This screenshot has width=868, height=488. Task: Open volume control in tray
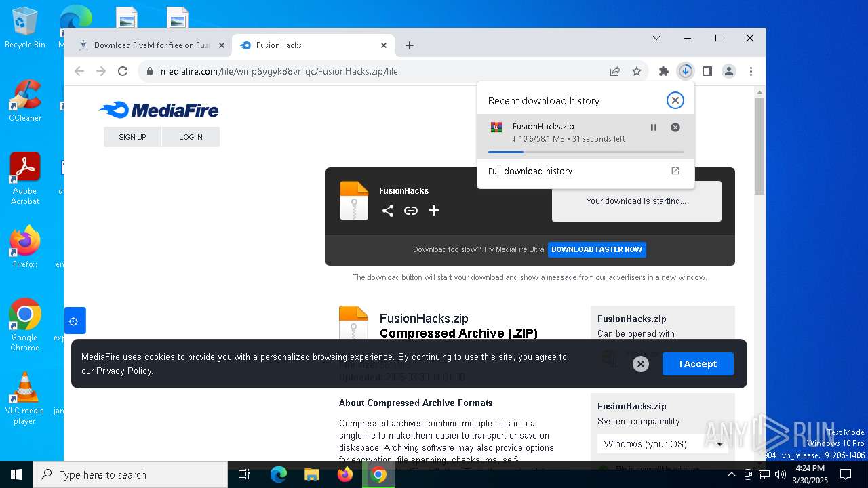(x=781, y=474)
